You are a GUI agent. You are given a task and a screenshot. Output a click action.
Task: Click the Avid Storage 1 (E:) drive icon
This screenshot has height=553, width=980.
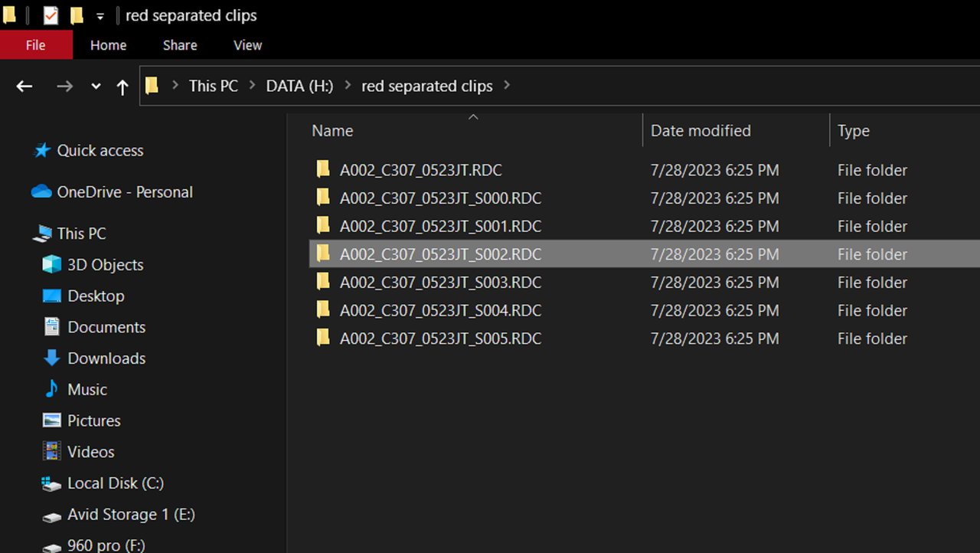coord(51,517)
